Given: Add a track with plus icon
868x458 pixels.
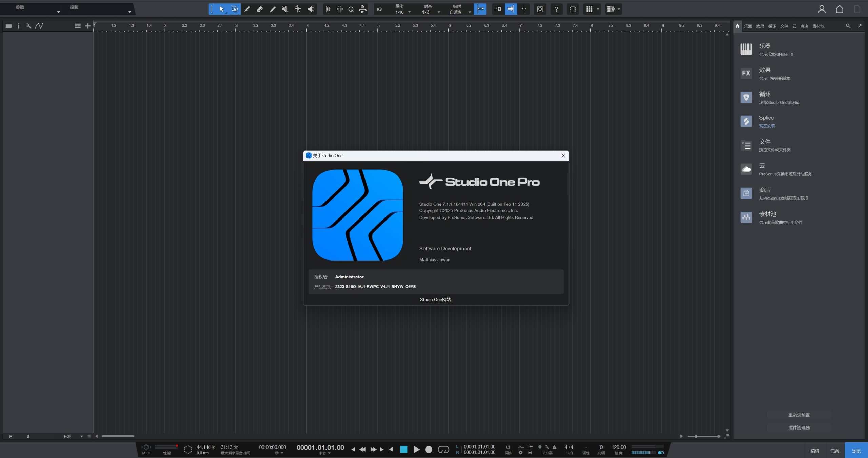Looking at the screenshot, I should coord(88,26).
